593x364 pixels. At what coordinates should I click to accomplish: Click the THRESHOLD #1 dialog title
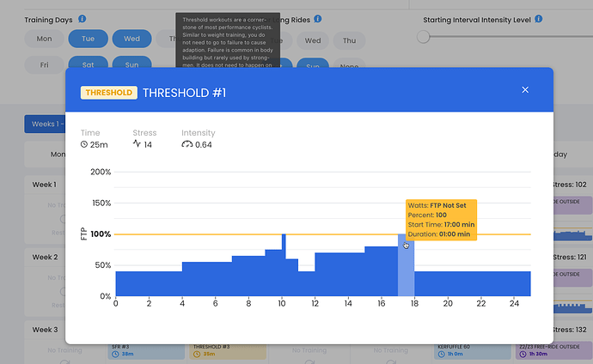[x=184, y=93]
